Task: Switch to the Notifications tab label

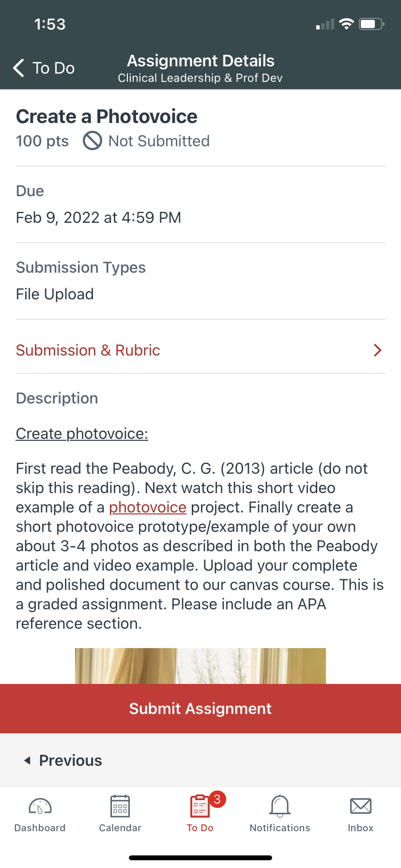Action: (280, 828)
